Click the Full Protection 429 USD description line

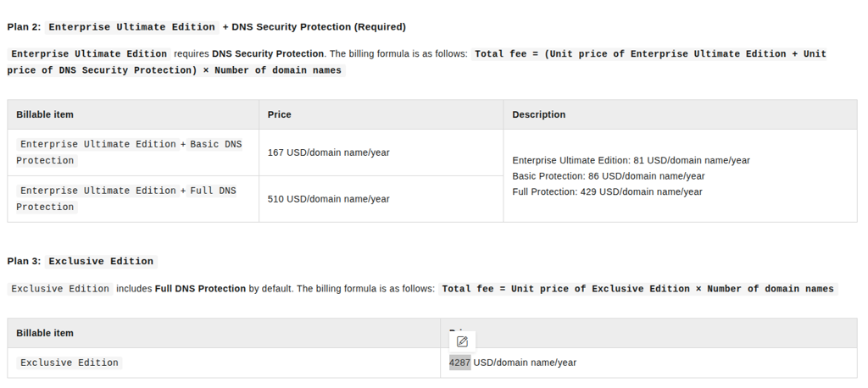607,191
